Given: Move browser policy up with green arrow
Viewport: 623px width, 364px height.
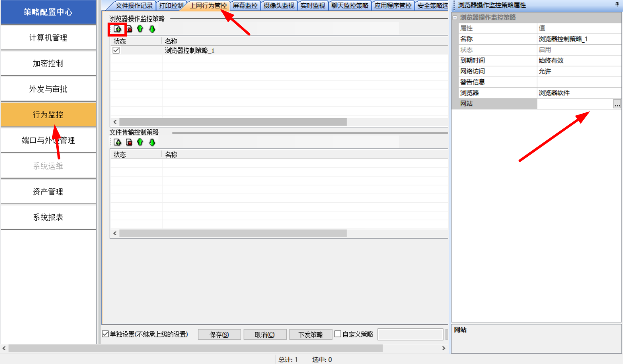Looking at the screenshot, I should point(140,29).
